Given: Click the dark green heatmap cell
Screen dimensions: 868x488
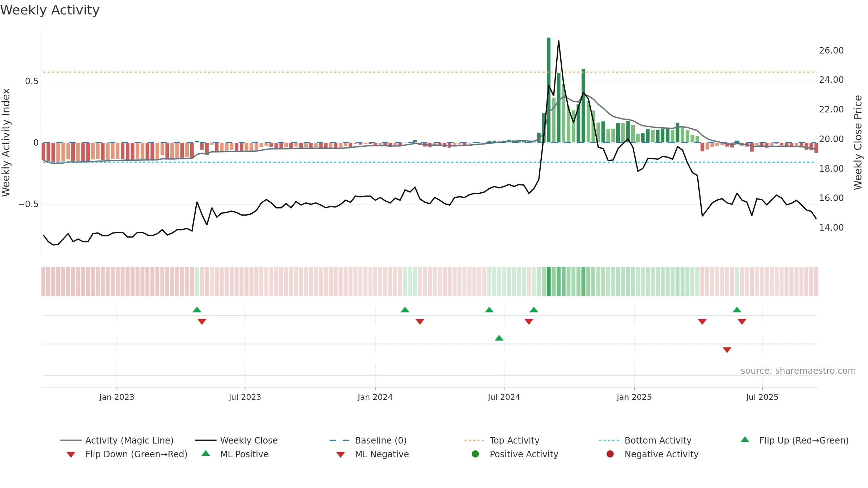Looking at the screenshot, I should [549, 282].
